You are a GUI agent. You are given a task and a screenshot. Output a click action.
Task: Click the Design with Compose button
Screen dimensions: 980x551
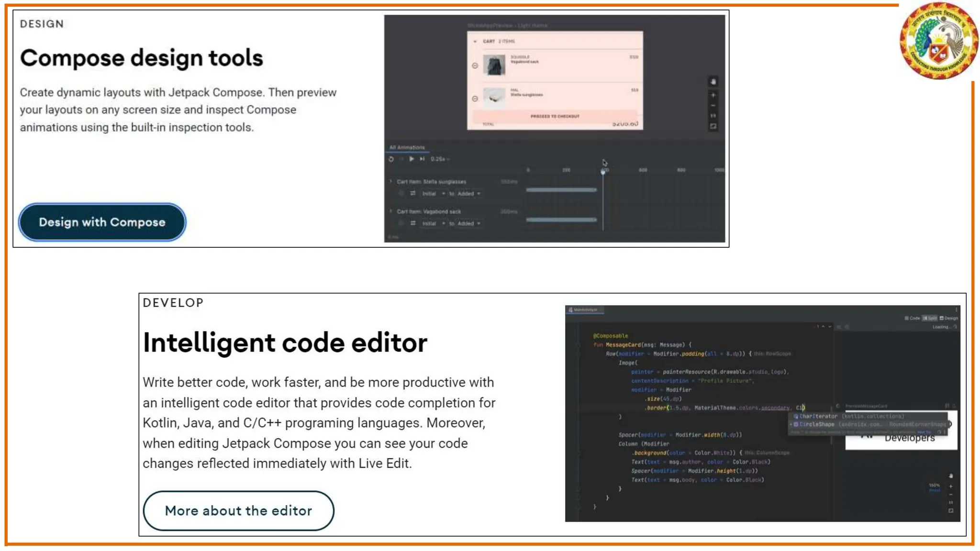tap(102, 222)
